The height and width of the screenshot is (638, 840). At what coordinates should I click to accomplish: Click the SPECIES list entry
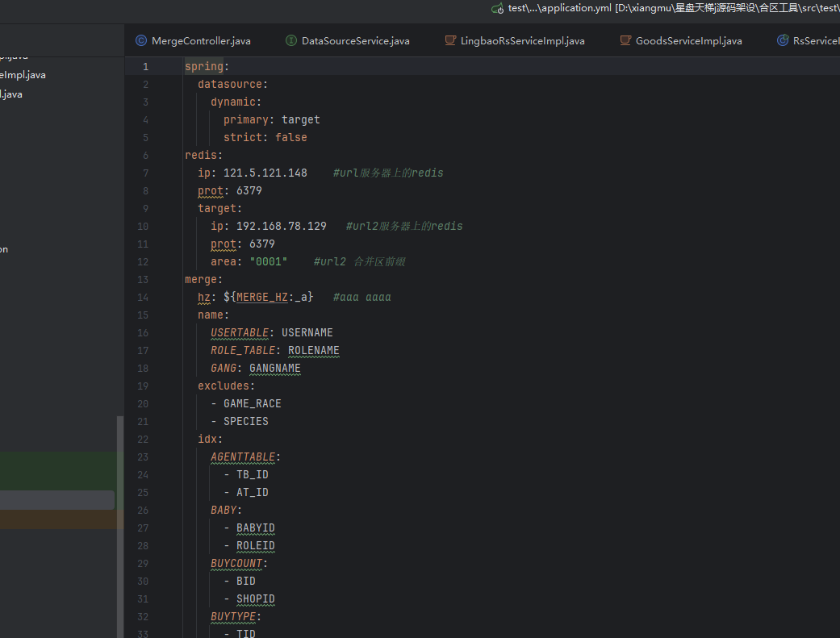246,421
